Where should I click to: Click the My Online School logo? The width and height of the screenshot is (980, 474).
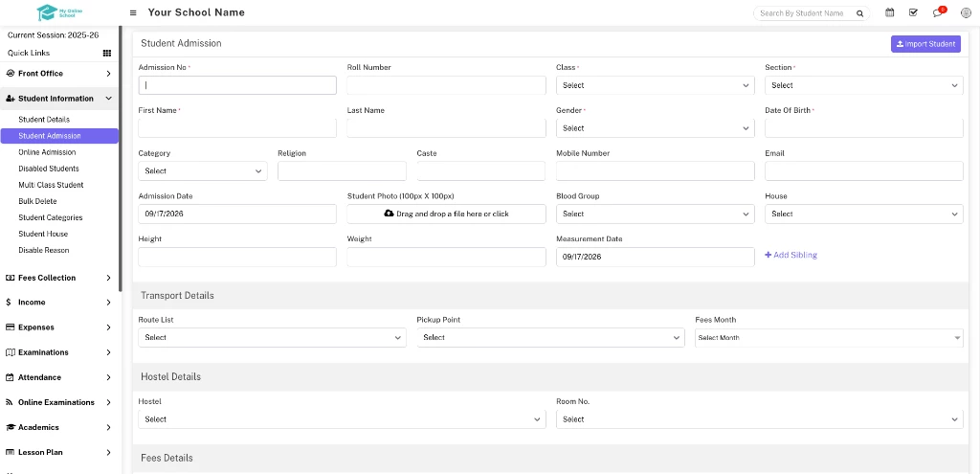pos(60,12)
